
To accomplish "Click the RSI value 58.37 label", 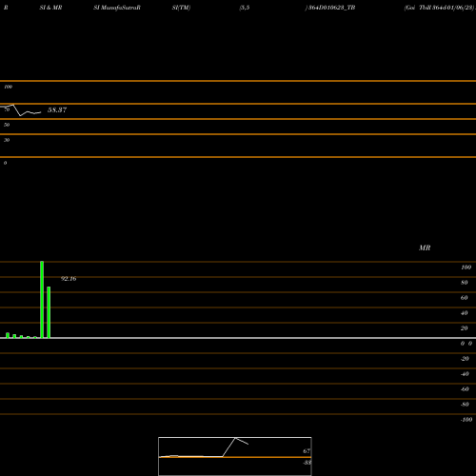I will click(57, 110).
